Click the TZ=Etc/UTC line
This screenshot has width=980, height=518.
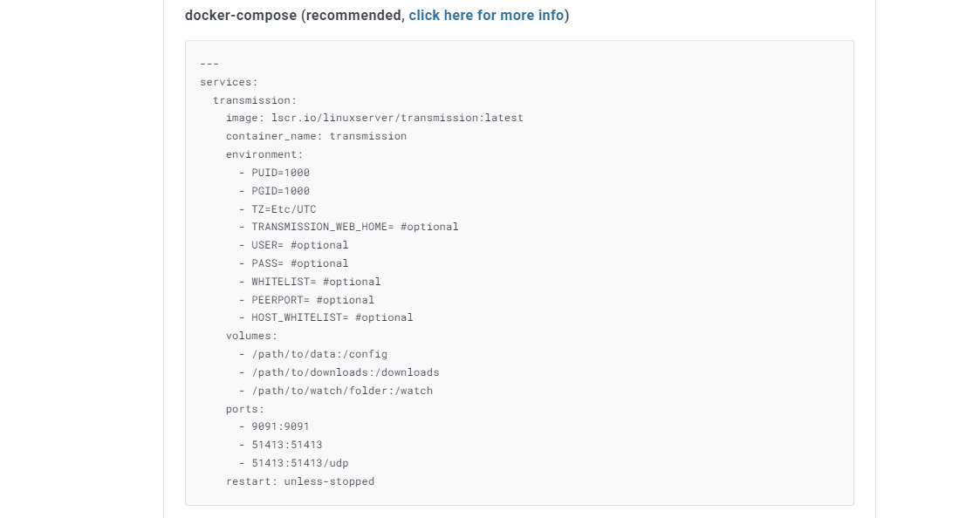click(x=284, y=209)
